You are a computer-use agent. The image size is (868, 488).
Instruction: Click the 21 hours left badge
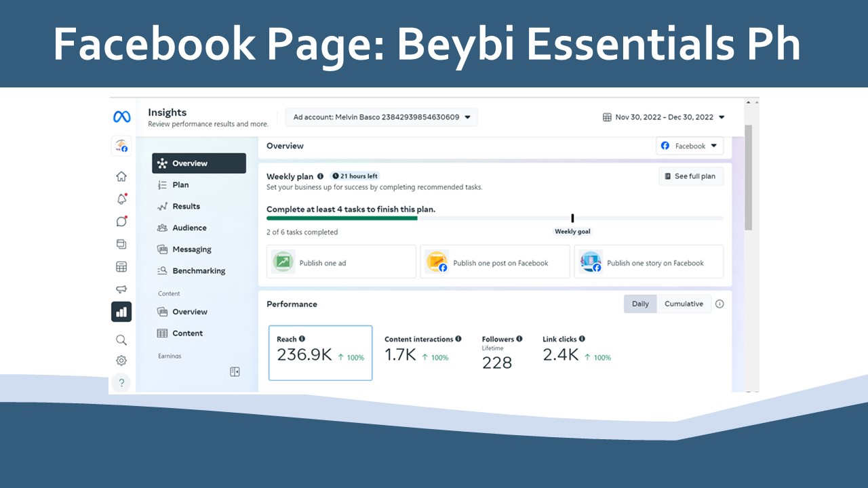[355, 176]
